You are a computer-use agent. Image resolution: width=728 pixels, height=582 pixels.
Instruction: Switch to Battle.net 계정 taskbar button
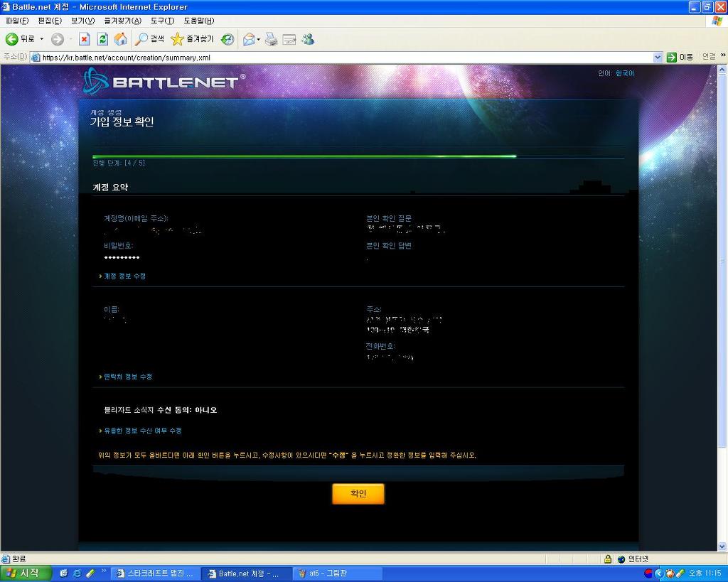(247, 573)
